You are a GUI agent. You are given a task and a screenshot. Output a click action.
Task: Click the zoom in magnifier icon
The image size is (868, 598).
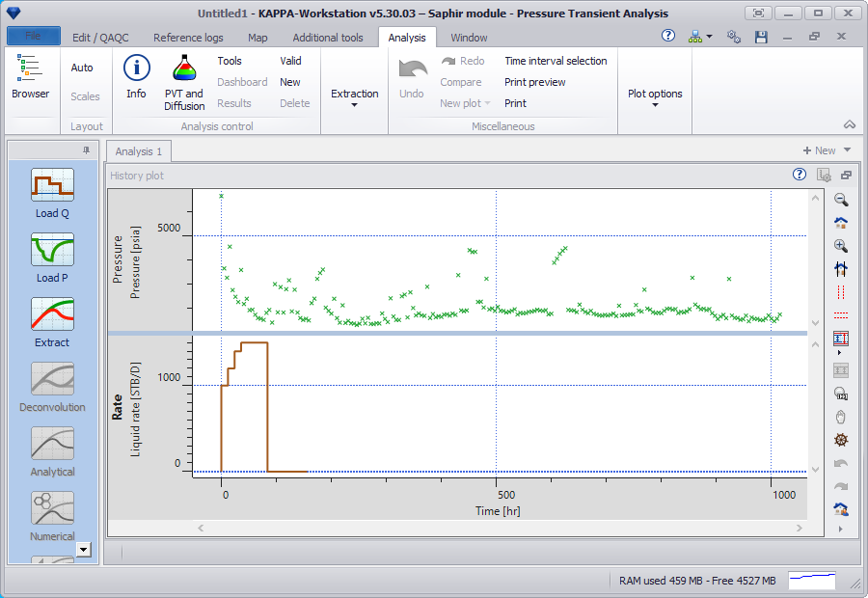[x=841, y=246]
